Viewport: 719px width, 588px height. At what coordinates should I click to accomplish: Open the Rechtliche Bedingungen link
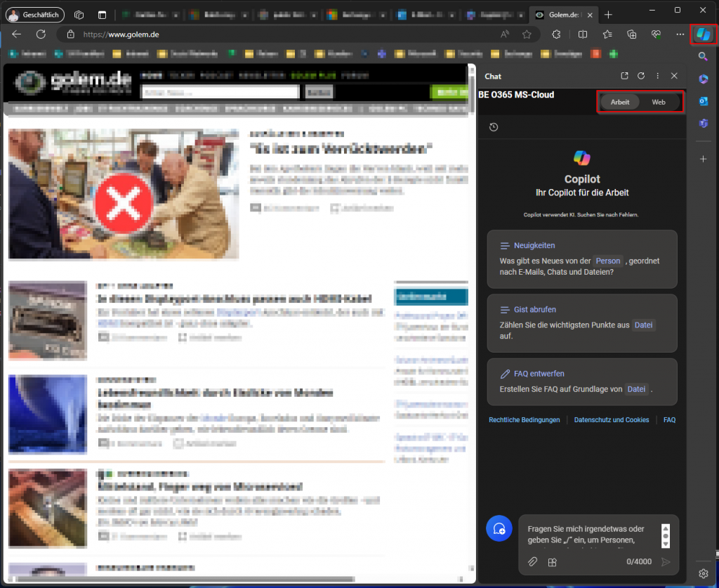[525, 420]
